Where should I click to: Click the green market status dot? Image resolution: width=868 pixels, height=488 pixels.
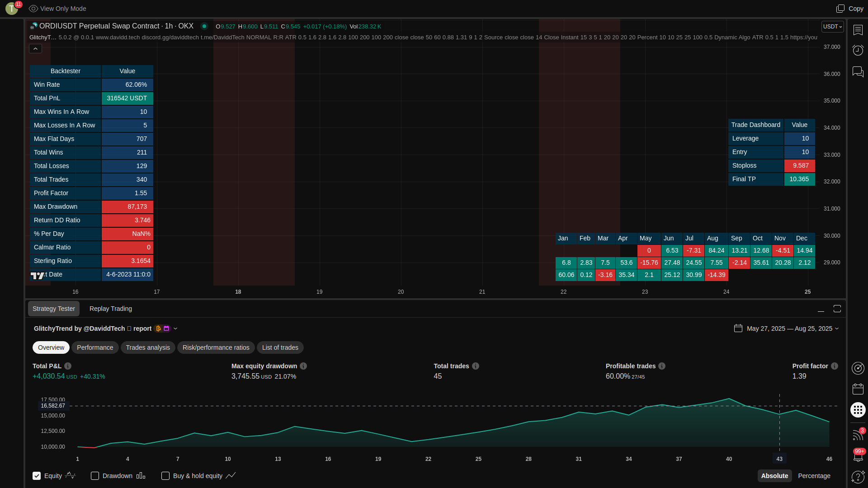pyautogui.click(x=204, y=26)
